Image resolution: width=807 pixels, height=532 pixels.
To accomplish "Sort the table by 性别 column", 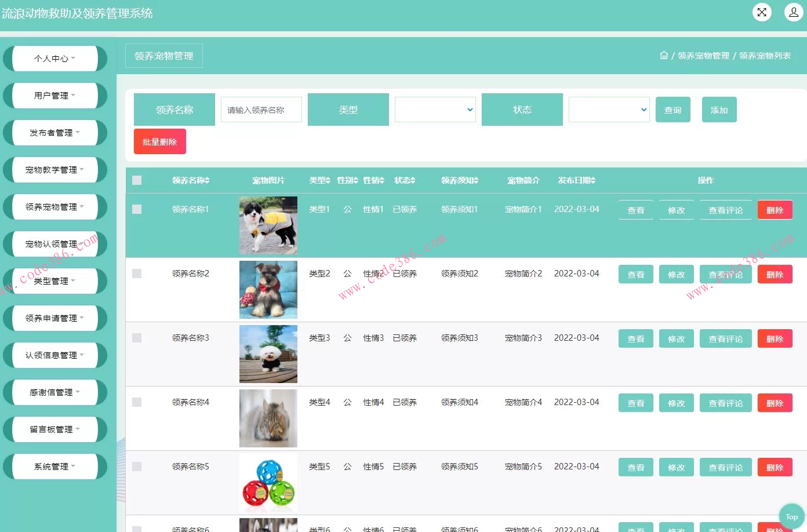I will pyautogui.click(x=347, y=180).
